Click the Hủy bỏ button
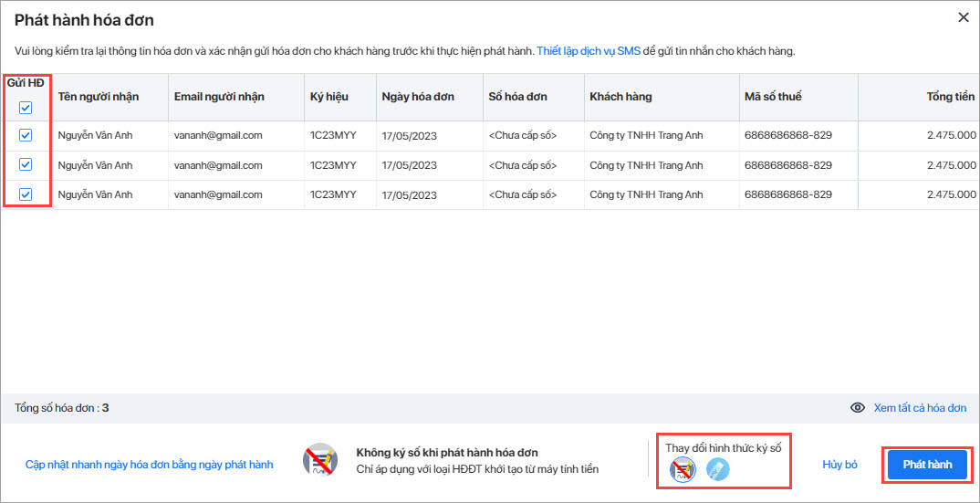 tap(840, 465)
